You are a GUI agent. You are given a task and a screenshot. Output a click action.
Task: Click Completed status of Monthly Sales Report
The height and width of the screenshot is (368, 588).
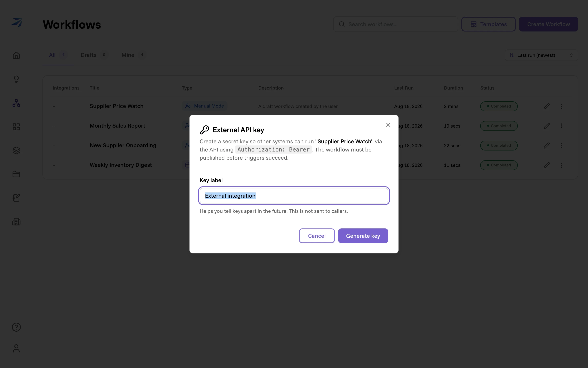tap(499, 126)
